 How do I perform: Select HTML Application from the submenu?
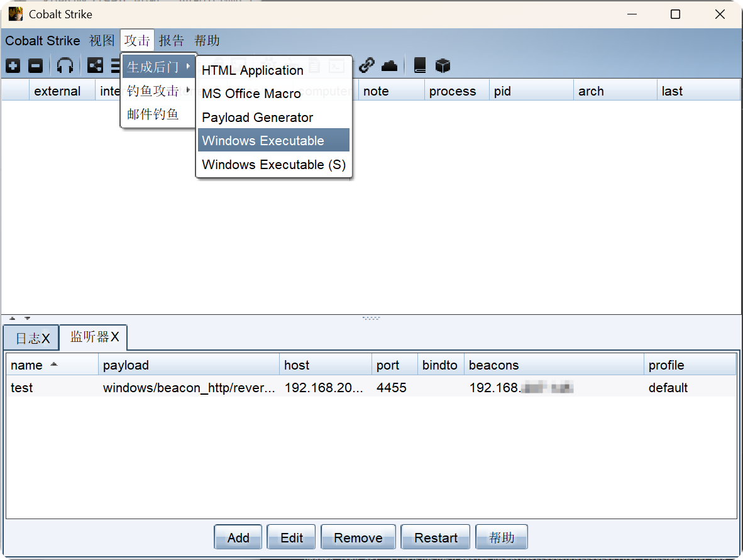tap(273, 70)
